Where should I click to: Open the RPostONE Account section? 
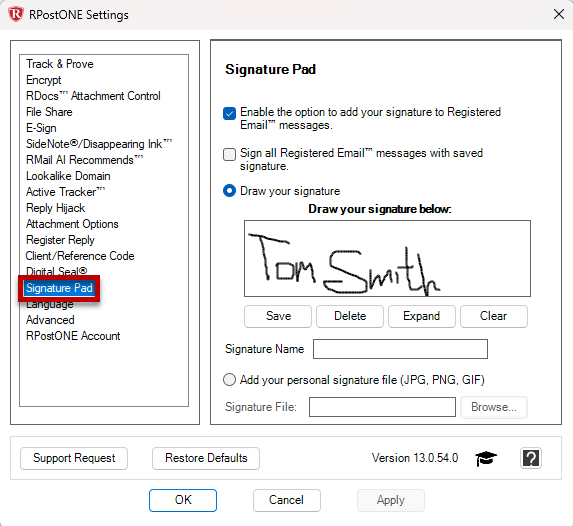coord(73,336)
